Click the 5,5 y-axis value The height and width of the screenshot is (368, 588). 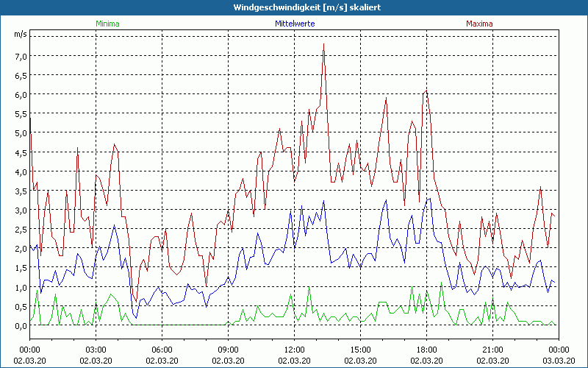21,114
